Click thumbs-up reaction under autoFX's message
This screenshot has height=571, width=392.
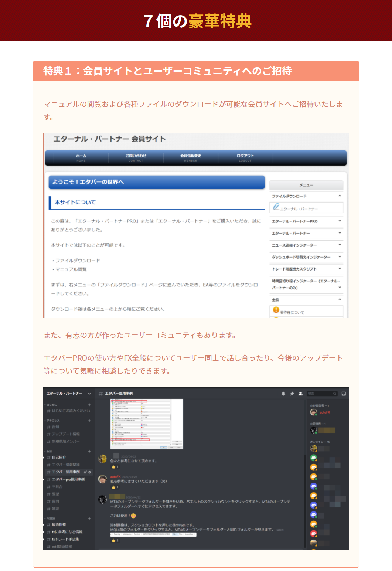(x=115, y=487)
